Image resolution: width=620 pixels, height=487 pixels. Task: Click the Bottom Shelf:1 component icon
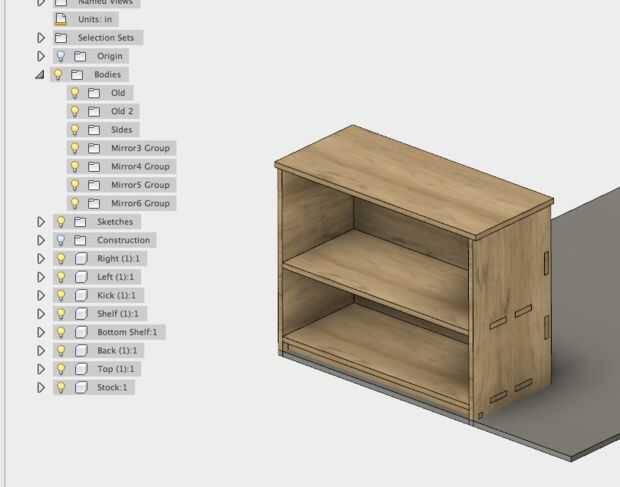(x=81, y=332)
